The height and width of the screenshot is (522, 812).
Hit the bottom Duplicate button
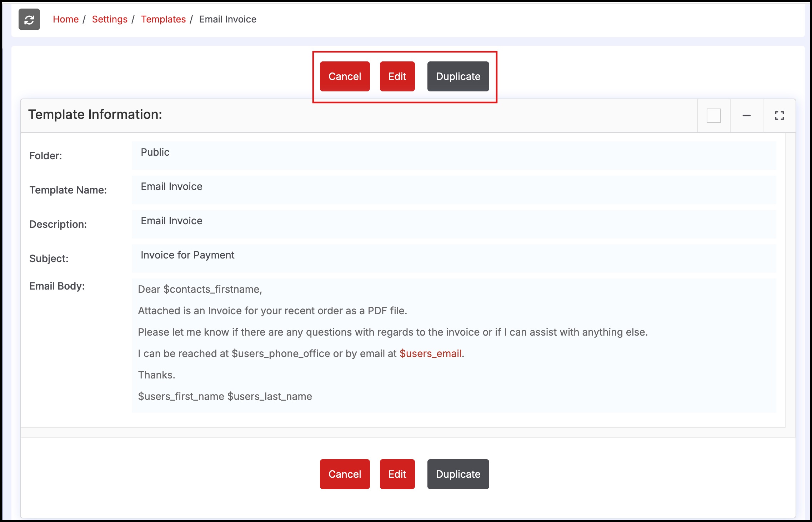click(458, 474)
